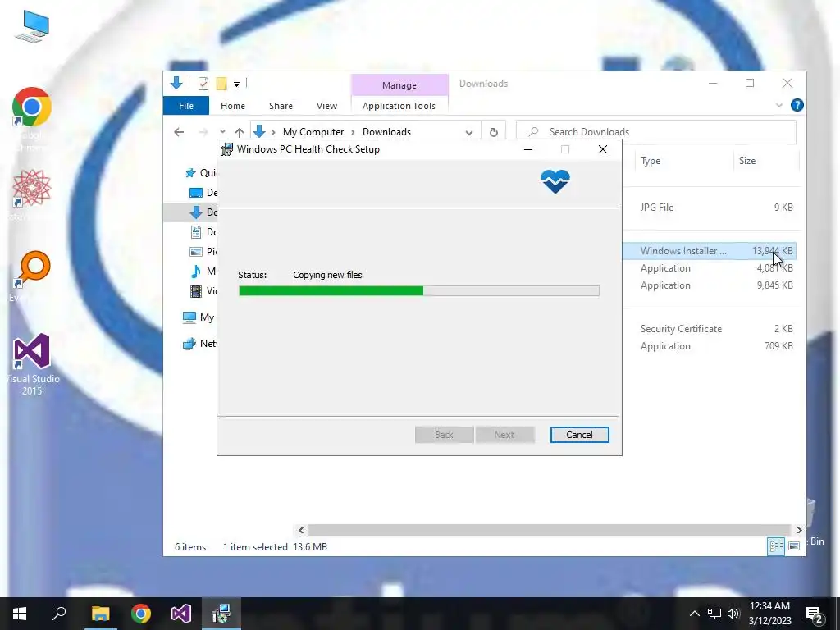Viewport: 840px width, 630px height.
Task: Select the Windows Installer row
Action: click(x=710, y=251)
